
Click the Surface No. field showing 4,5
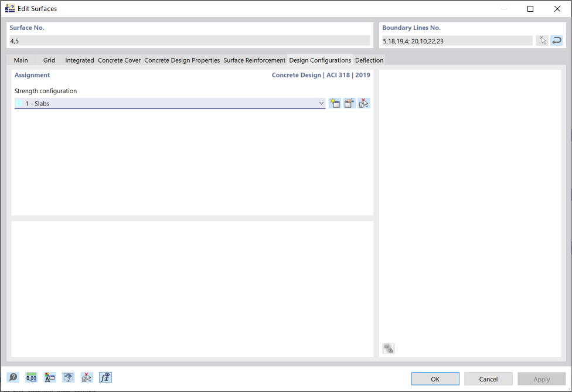tap(190, 41)
